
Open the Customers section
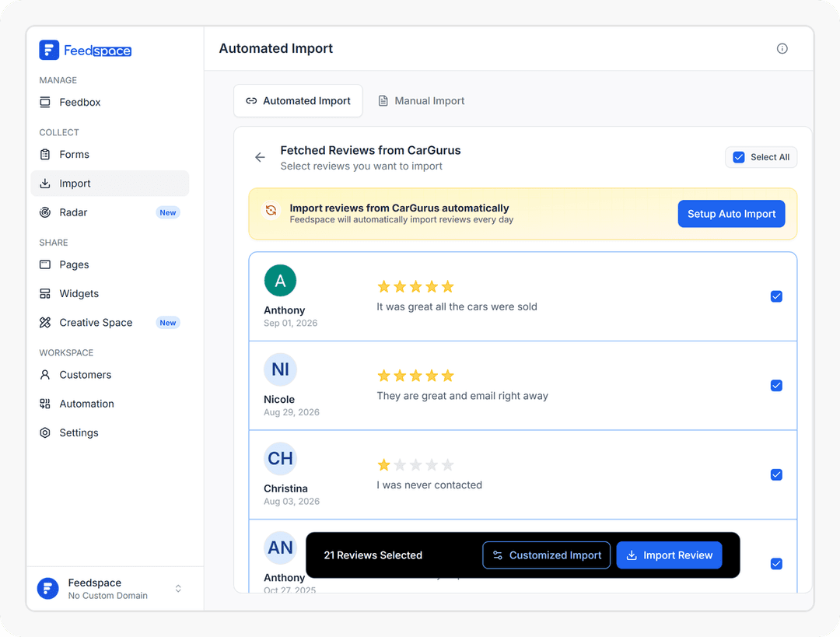[x=110, y=375]
